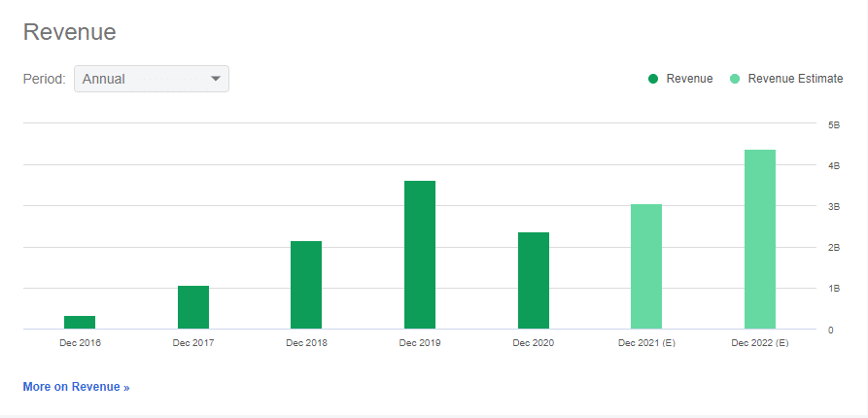The height and width of the screenshot is (418, 868).
Task: Select the Dec 2019 revenue bar
Action: 420,255
